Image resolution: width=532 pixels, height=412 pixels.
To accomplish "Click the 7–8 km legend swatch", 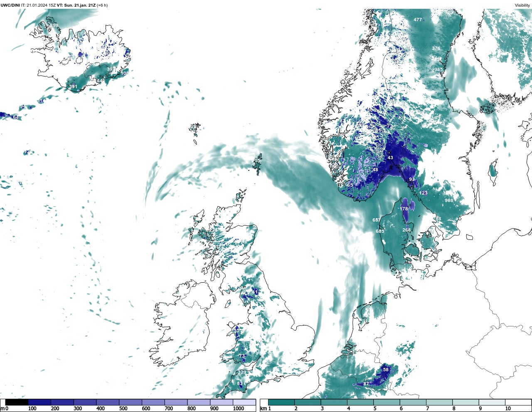I will tap(439, 402).
